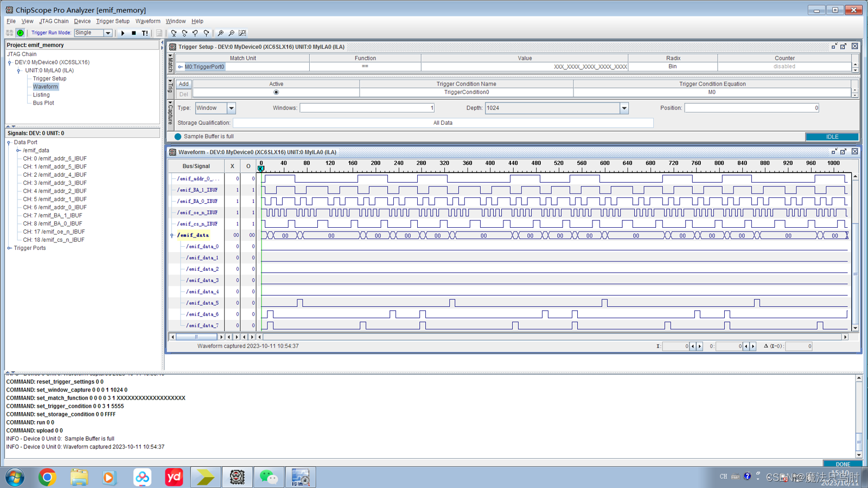Click the go to next trigger icon

[206, 33]
